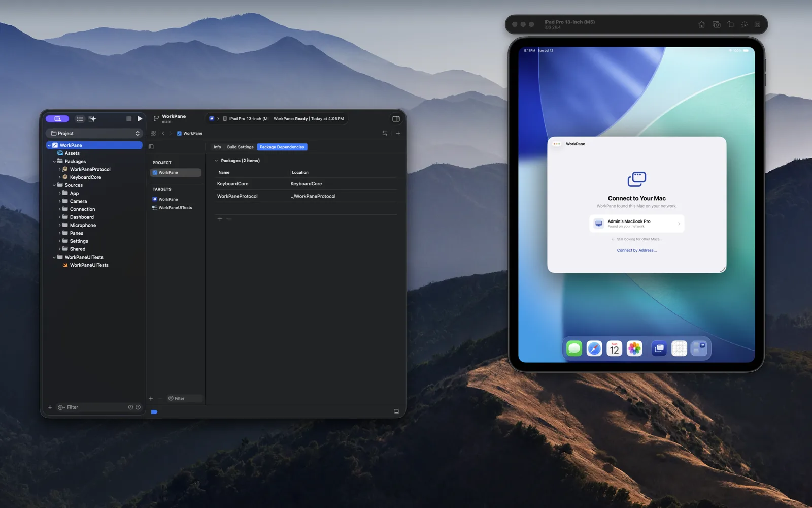Toggle the project and targets list sidebar
The width and height of the screenshot is (812, 508).
[151, 147]
